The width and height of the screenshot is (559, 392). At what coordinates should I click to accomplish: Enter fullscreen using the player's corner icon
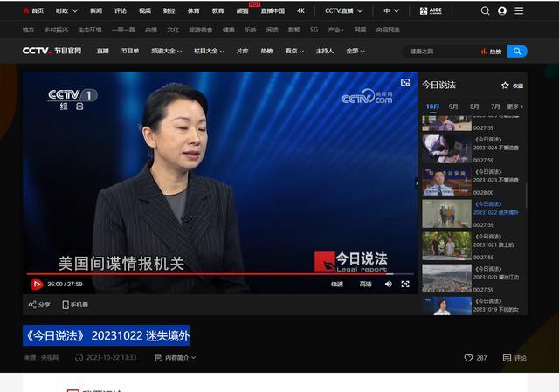click(x=405, y=284)
